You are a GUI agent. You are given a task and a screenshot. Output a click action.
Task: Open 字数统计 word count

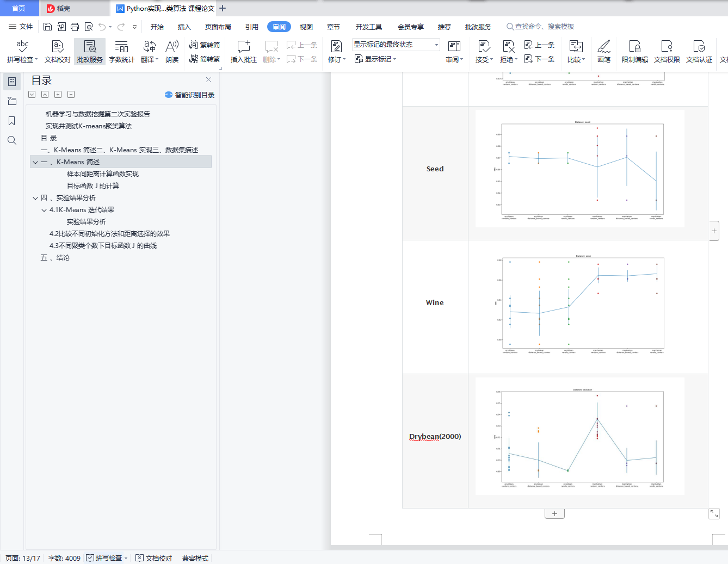pyautogui.click(x=122, y=52)
